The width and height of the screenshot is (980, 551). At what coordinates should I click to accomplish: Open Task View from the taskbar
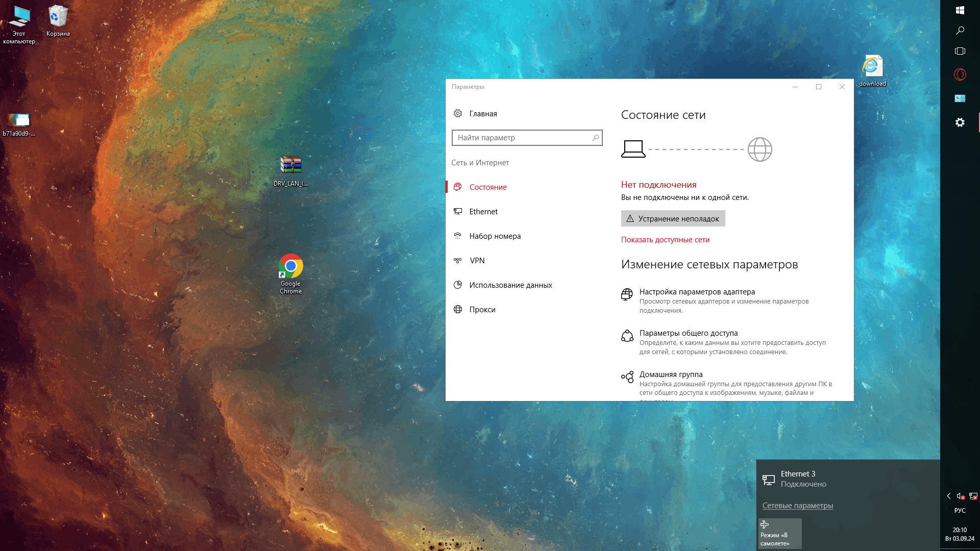960,51
